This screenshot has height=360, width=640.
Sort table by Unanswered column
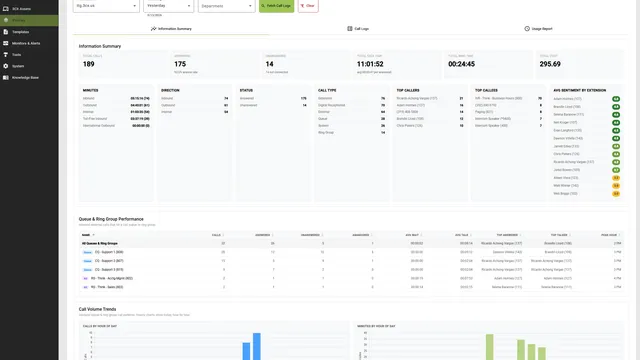[312, 235]
